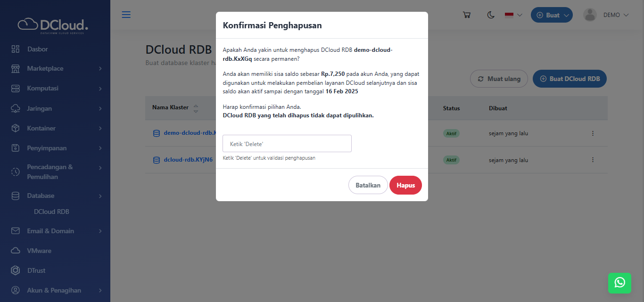Viewport: 644px width, 302px height.
Task: Click the Ketik 'Delete' input field
Action: (x=287, y=144)
